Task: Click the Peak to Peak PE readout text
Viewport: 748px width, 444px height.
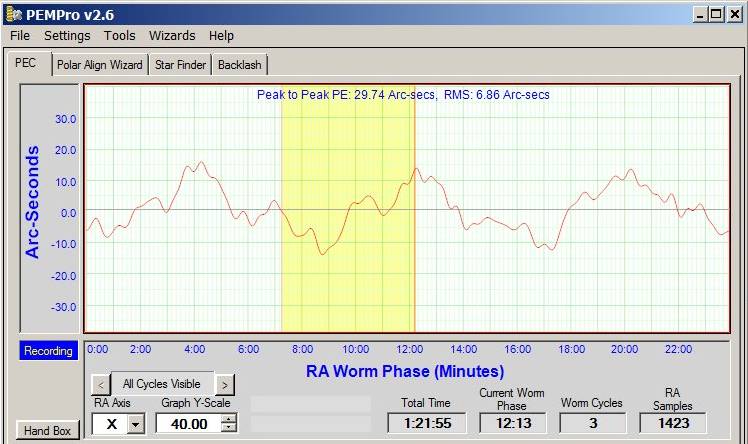Action: click(x=403, y=94)
